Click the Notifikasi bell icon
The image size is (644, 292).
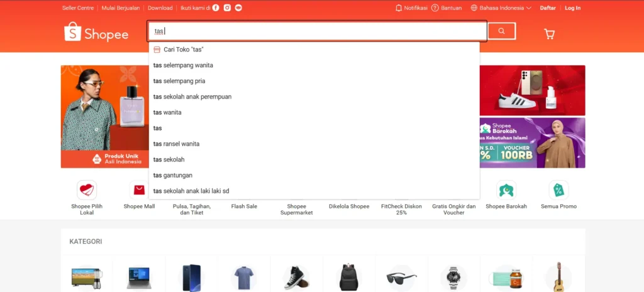[398, 8]
